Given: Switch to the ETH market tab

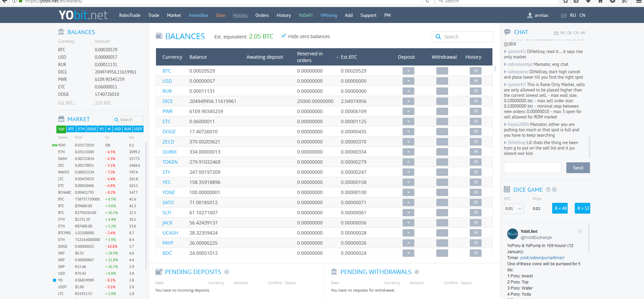Looking at the screenshot, I should [x=81, y=129].
